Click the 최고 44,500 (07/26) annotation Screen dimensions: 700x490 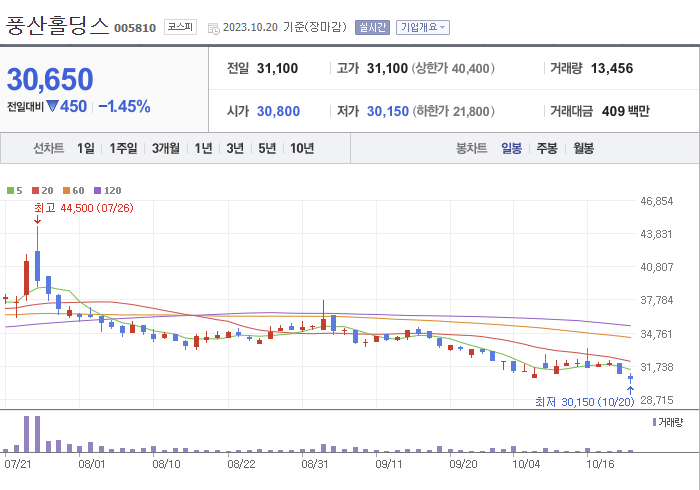84,208
